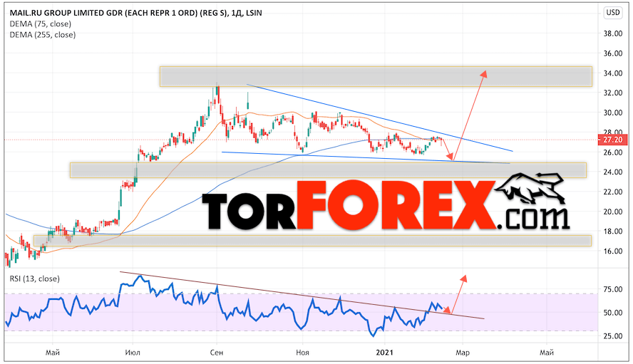Click the RSI 75.00 level label

point(612,289)
